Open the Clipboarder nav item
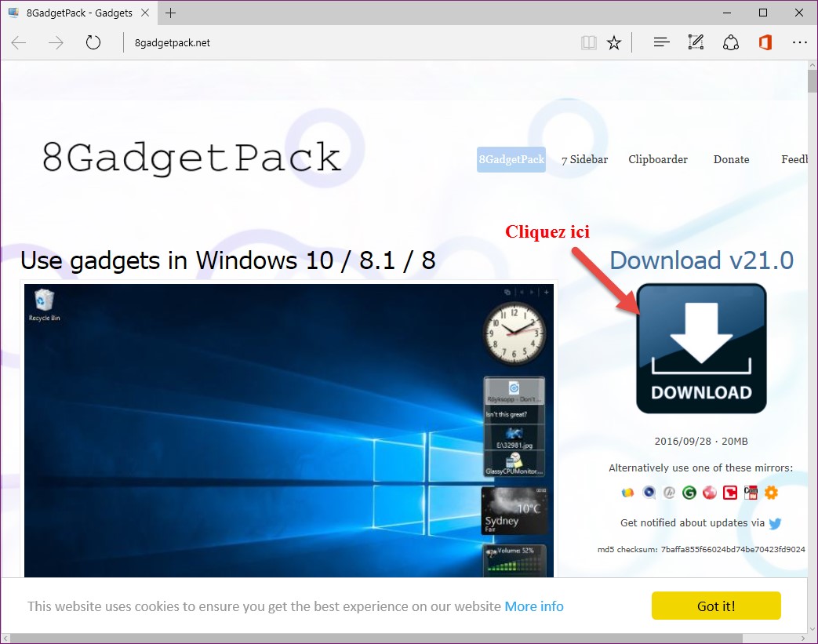Viewport: 818px width, 644px height. pyautogui.click(x=658, y=160)
